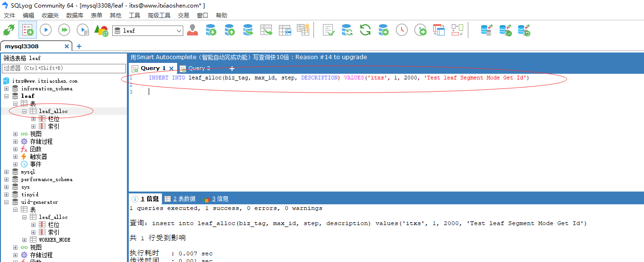The image size is (644, 262).
Task: Select leaf_alloc table under leaf database
Action: point(53,111)
